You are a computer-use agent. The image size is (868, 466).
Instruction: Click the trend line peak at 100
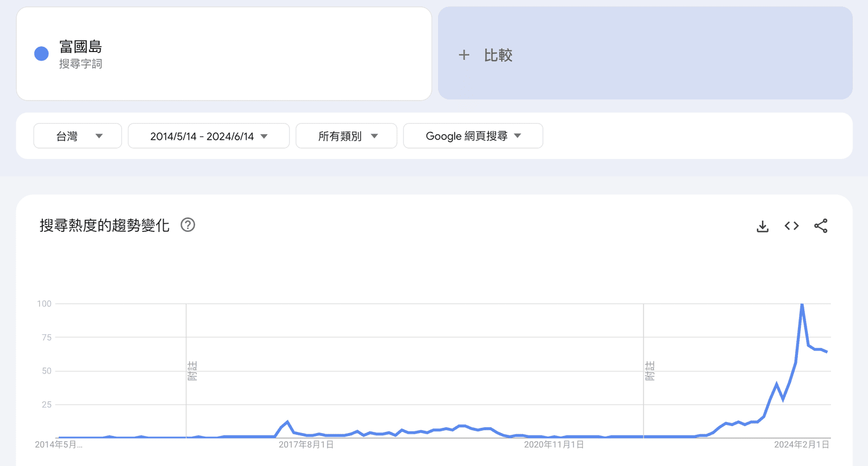(x=801, y=304)
